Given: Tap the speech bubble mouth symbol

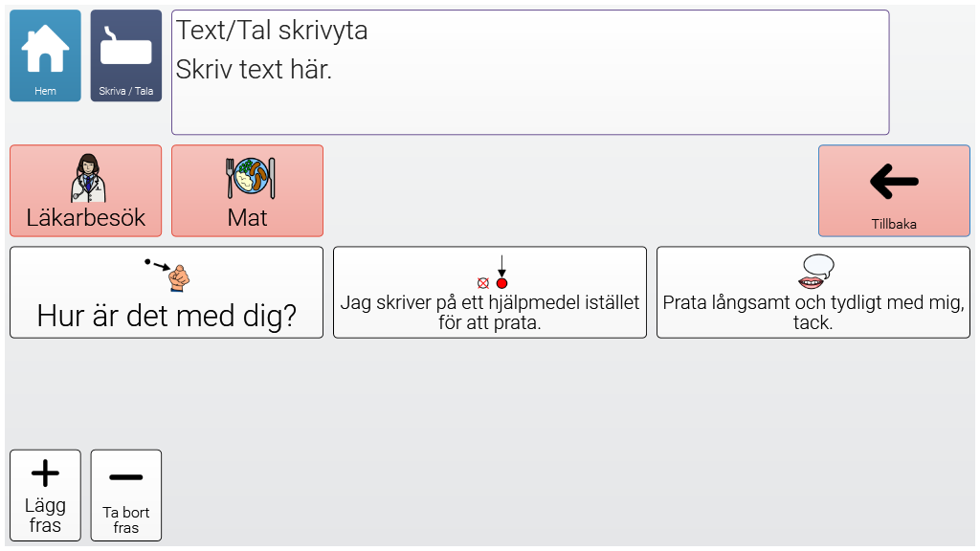Looking at the screenshot, I should (x=815, y=272).
